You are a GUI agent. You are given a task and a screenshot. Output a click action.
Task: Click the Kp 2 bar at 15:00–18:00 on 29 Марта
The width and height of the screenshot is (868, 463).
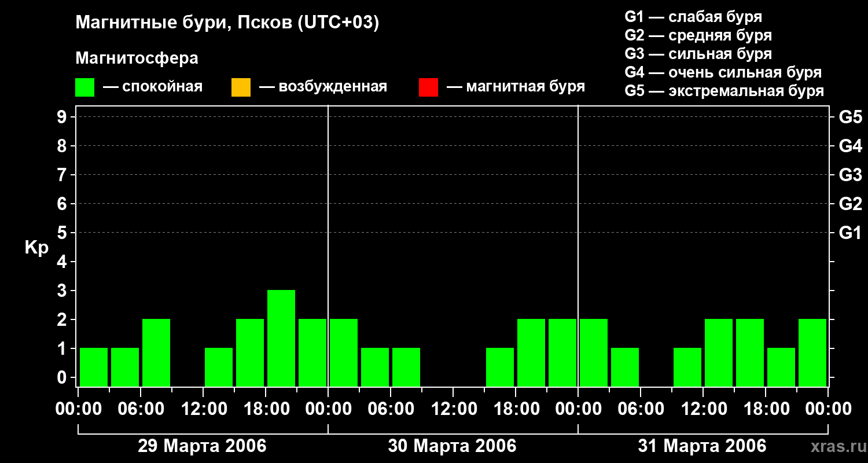pos(250,352)
